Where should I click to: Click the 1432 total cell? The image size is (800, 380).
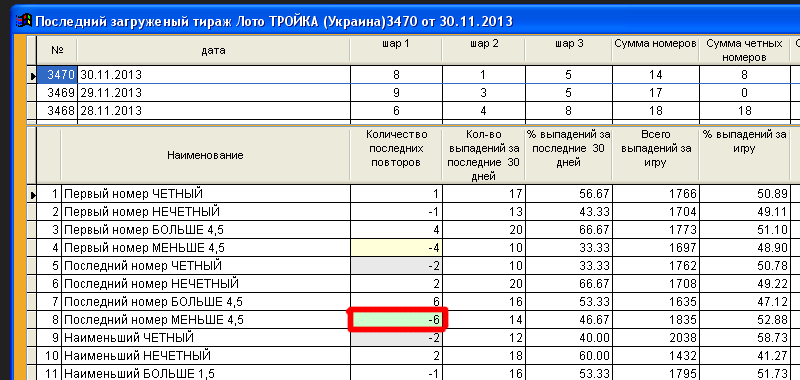[656, 356]
